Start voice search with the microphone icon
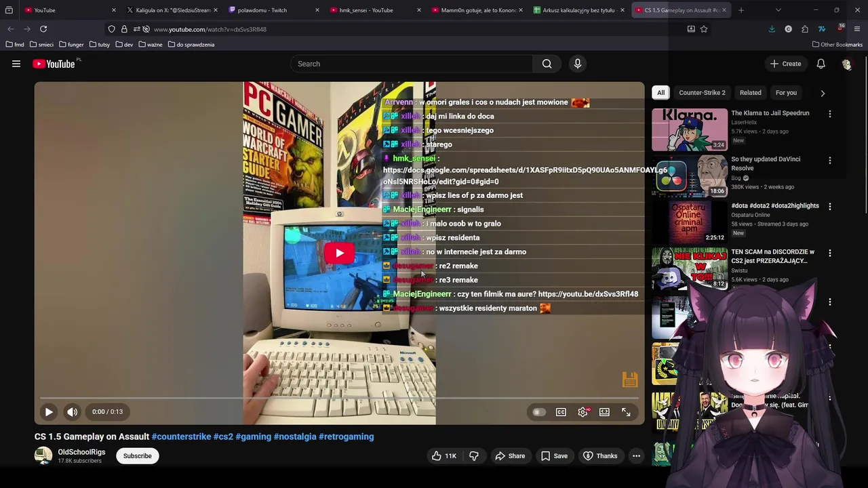Screen dimensions: 868x488 (578, 64)
